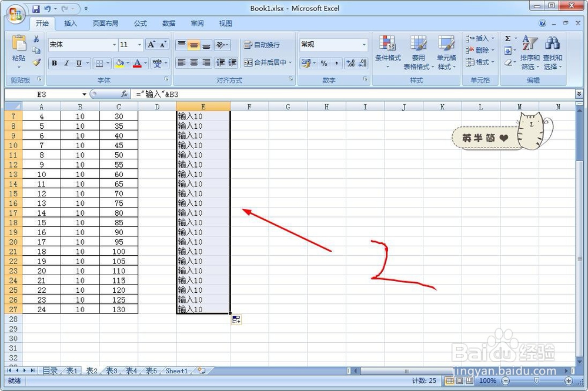Open the Sheet1 sheet tab

click(x=176, y=371)
